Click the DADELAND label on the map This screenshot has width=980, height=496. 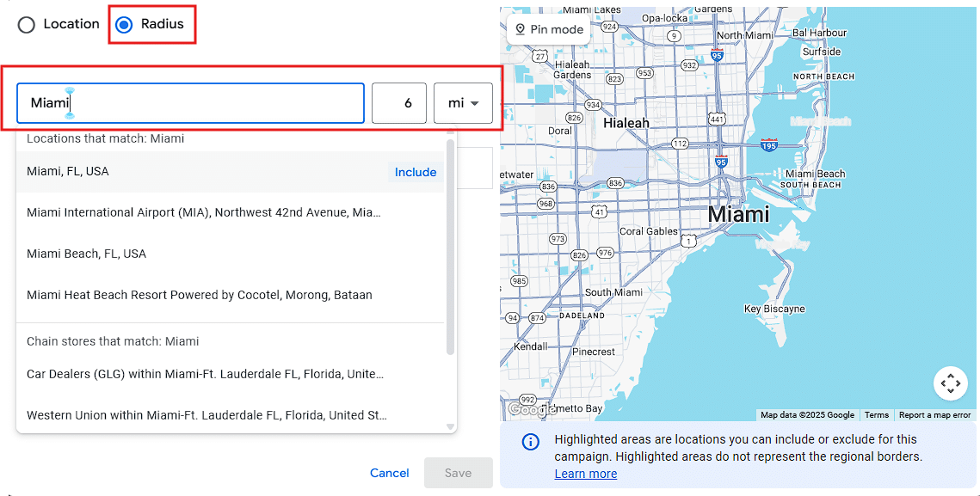[x=582, y=316]
